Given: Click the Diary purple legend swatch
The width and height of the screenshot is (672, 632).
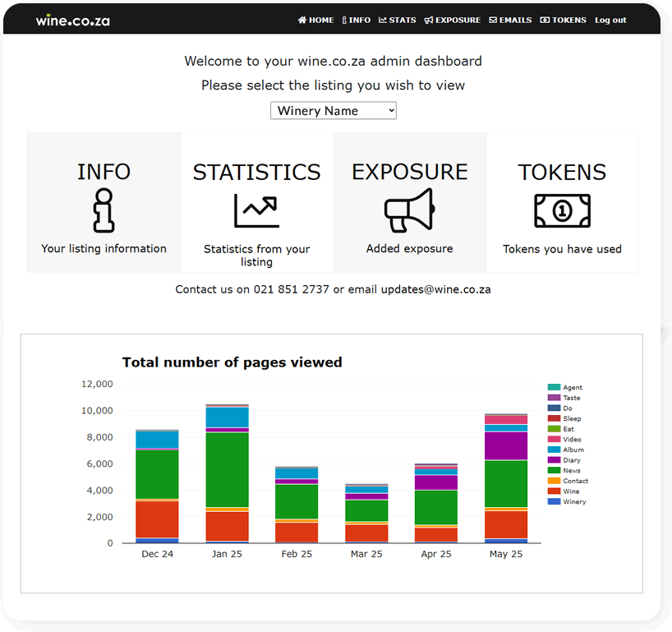Looking at the screenshot, I should pos(555,460).
